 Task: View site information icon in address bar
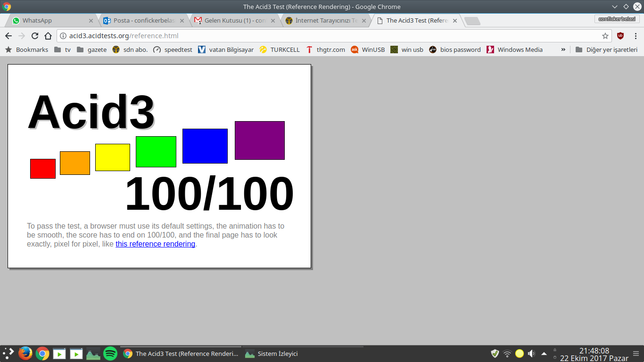pos(63,36)
